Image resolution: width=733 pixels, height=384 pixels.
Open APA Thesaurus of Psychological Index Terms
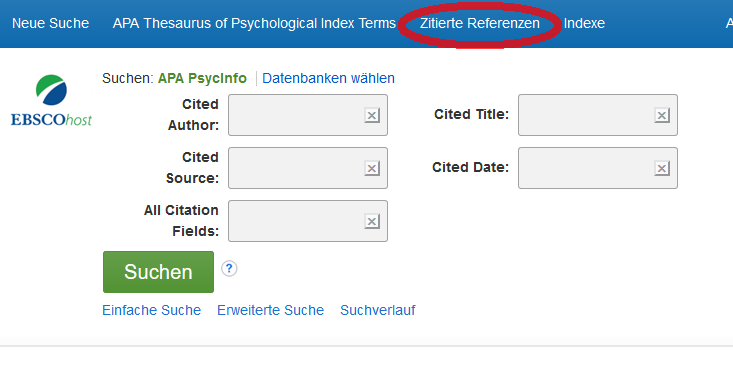click(254, 23)
